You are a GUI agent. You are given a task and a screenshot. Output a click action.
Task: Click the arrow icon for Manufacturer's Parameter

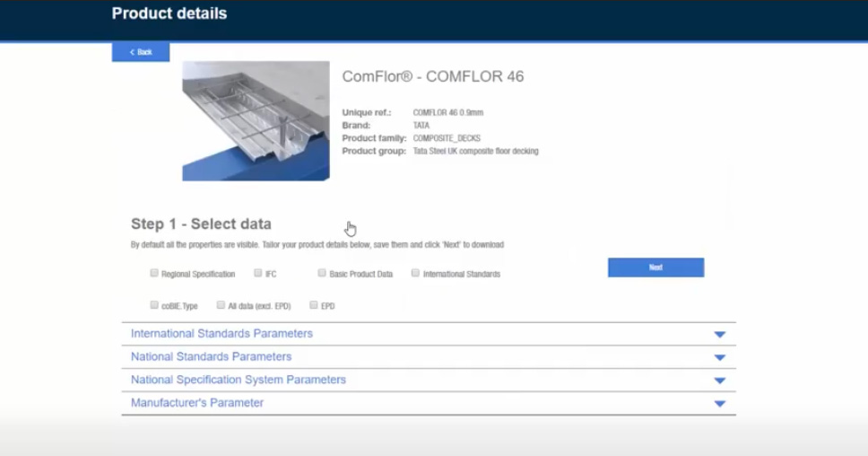pos(719,404)
